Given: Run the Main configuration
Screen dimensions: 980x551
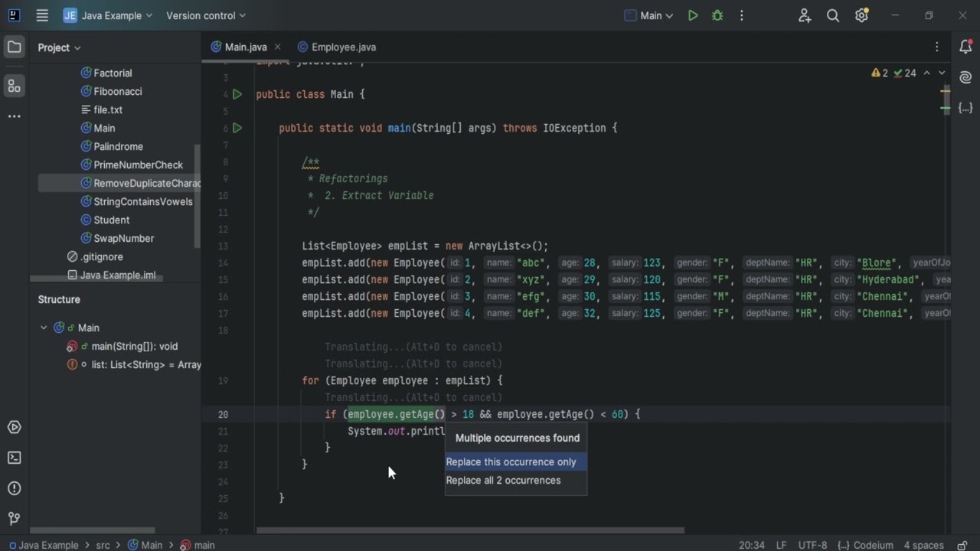Looking at the screenshot, I should 693,15.
